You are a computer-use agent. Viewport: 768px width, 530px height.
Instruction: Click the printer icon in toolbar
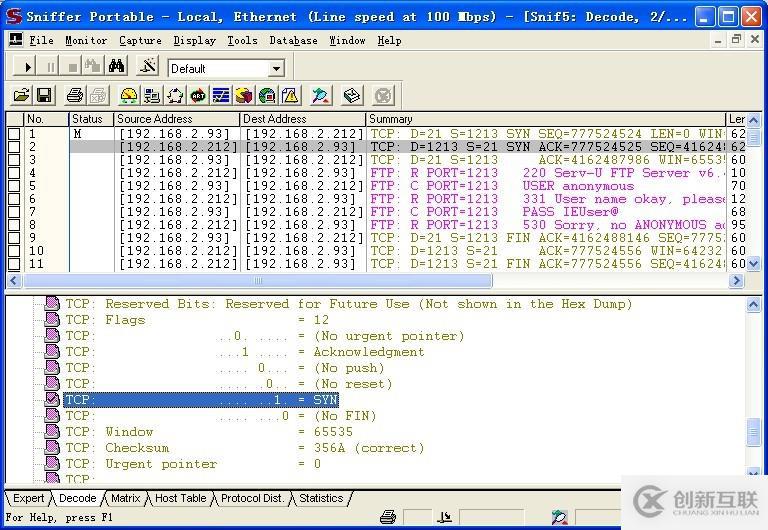74,96
